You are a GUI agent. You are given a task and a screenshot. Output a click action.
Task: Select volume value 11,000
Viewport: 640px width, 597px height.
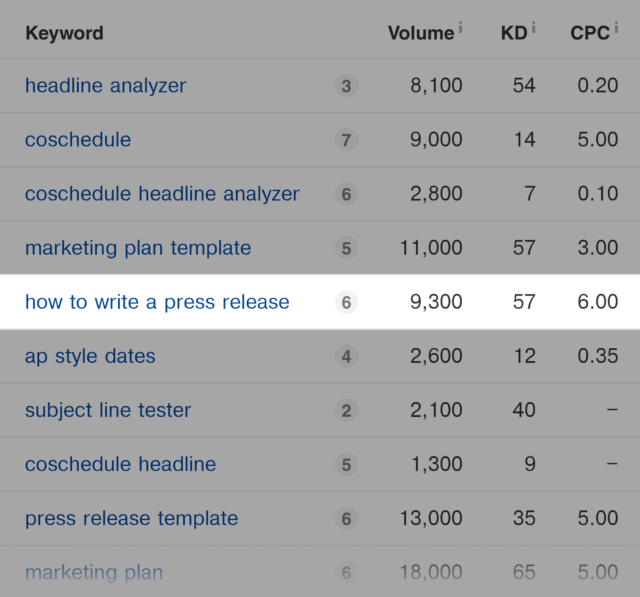pos(431,248)
